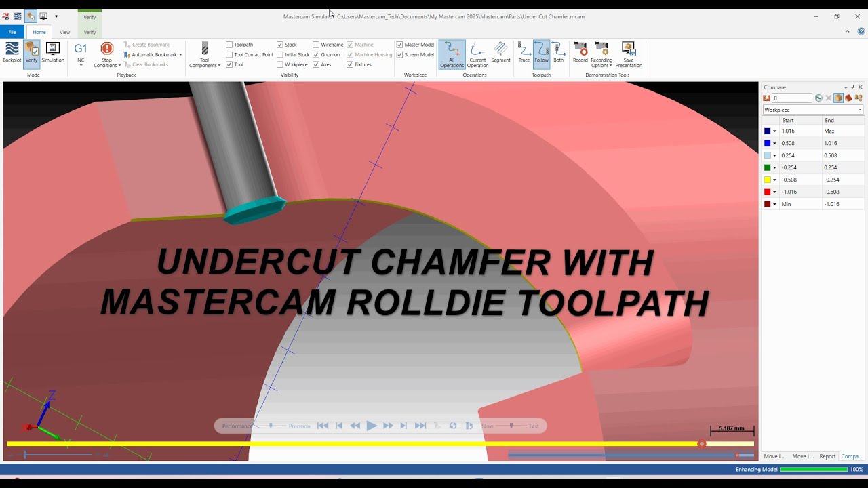Choose the Follow toolpath mode
The width and height of the screenshot is (868, 488).
tap(541, 53)
